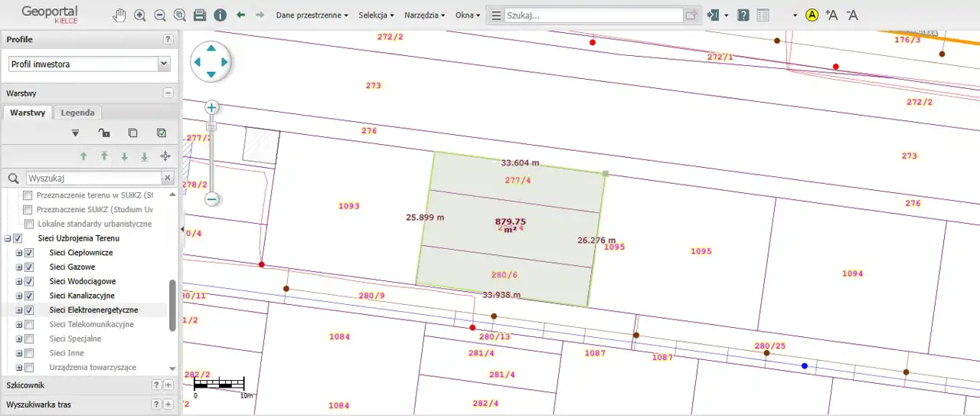Click the increase font size icon

831,15
